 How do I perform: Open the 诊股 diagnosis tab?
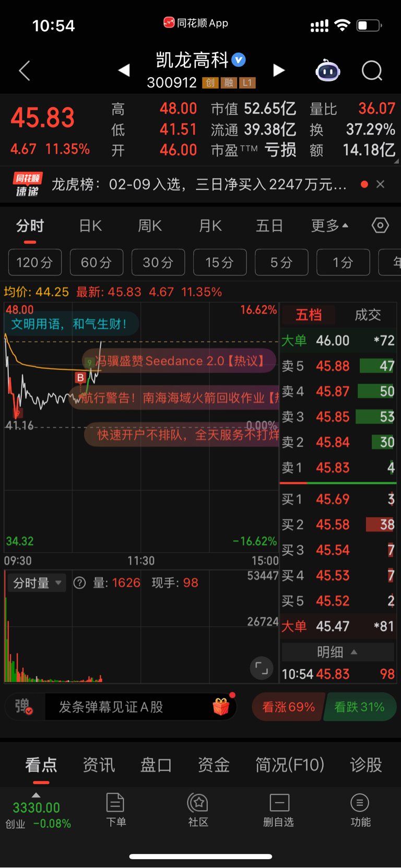coord(366,765)
